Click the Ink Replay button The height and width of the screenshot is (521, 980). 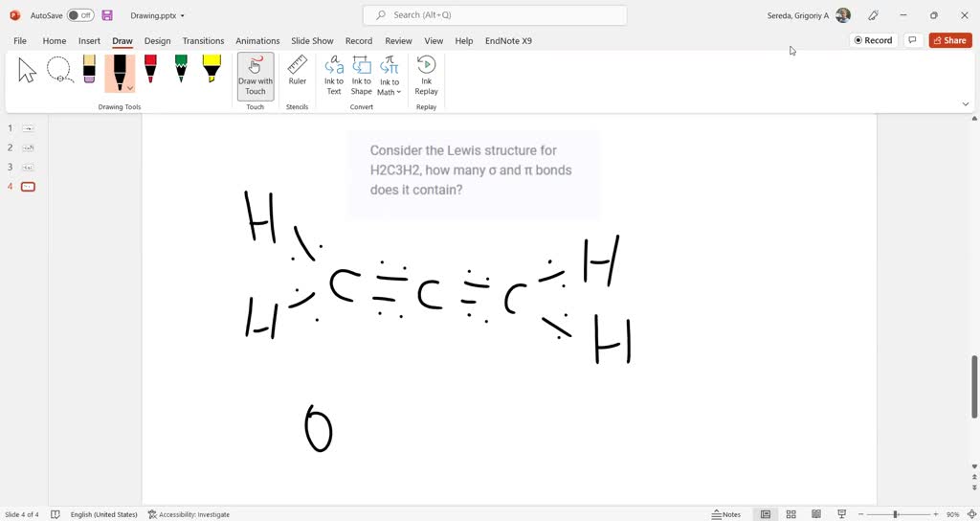click(427, 76)
